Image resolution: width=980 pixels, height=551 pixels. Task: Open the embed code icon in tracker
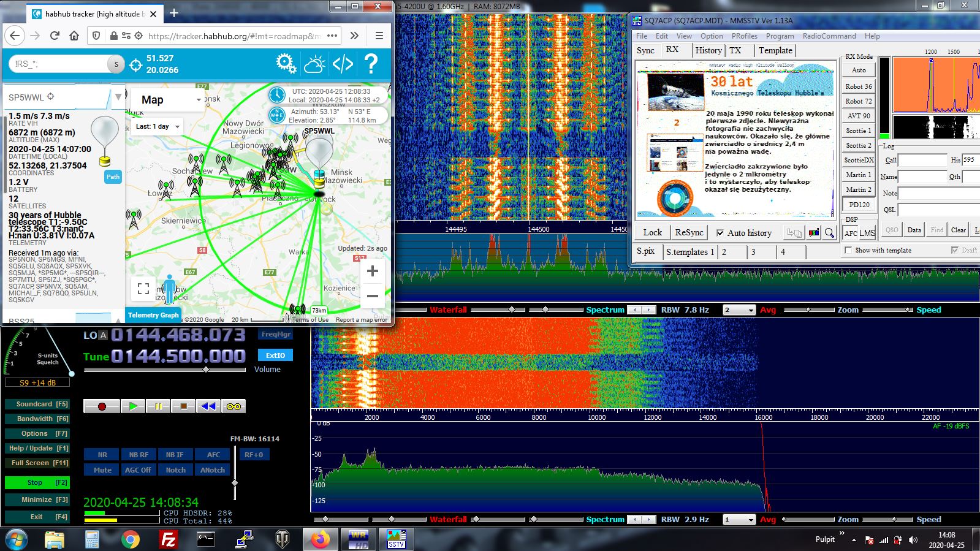coord(343,64)
